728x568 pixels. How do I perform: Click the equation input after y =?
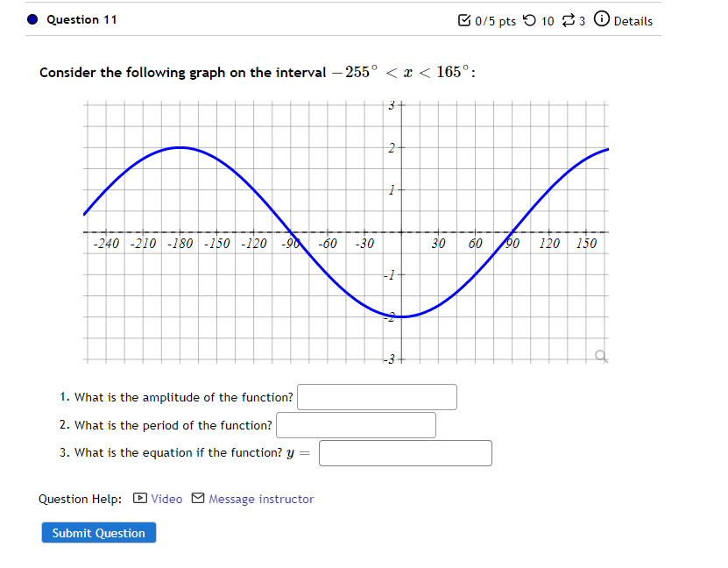tap(405, 453)
